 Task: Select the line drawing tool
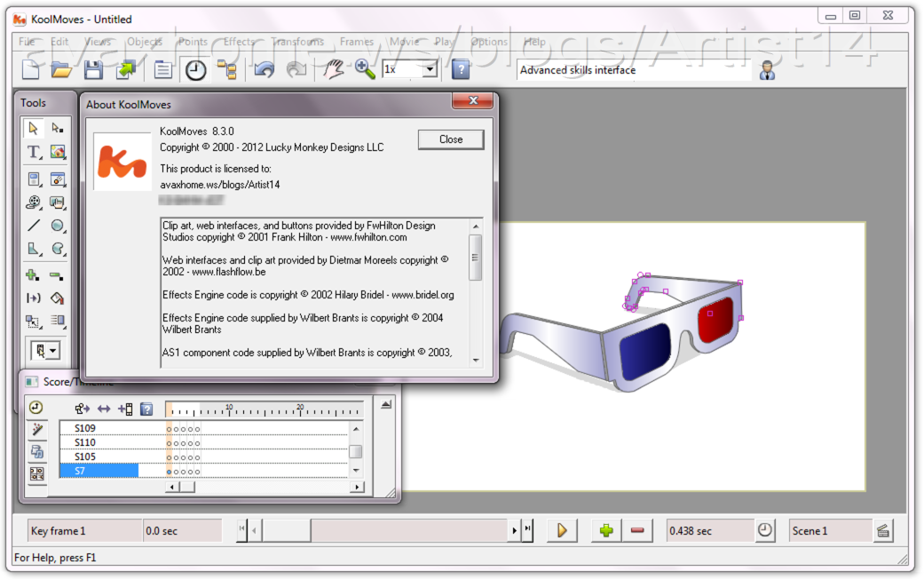click(34, 226)
